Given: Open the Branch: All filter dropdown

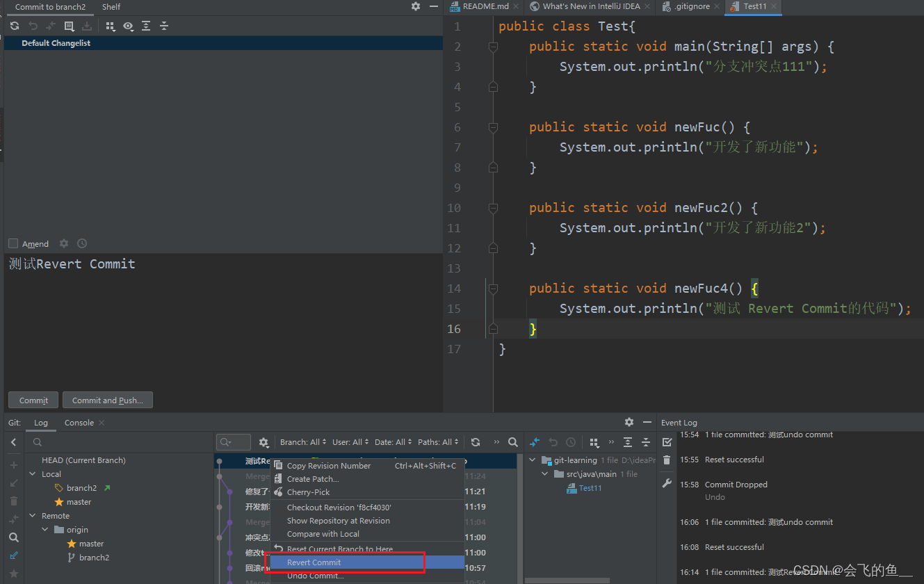Looking at the screenshot, I should coord(302,442).
